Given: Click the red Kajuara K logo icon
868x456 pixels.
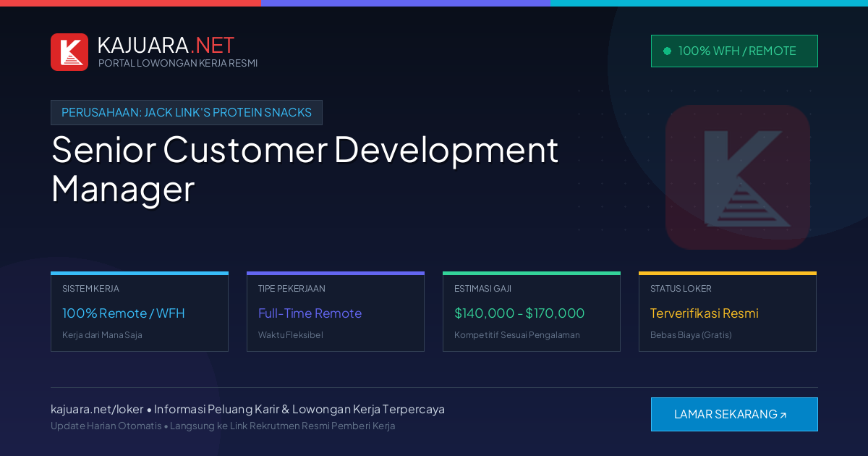Looking at the screenshot, I should 69,52.
